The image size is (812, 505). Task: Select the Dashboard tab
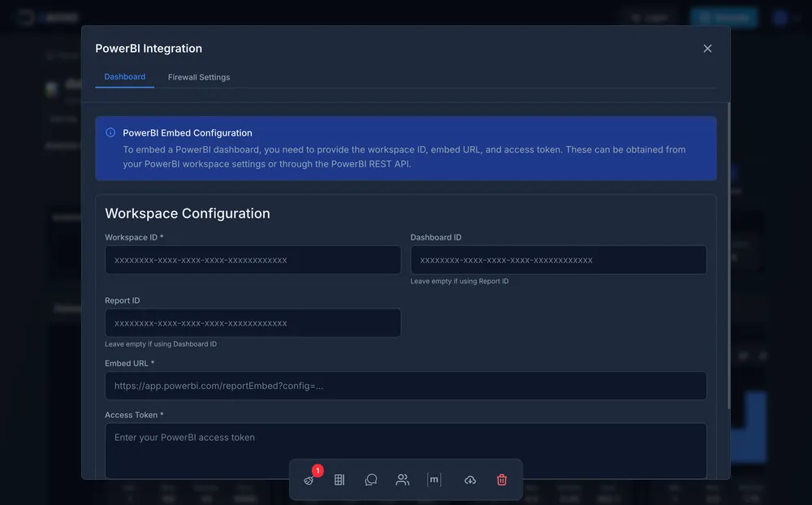tap(124, 77)
